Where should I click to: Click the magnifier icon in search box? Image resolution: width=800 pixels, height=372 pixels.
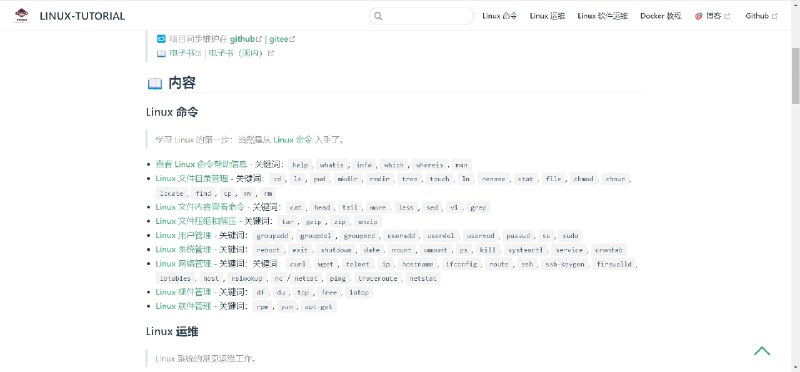[x=378, y=16]
